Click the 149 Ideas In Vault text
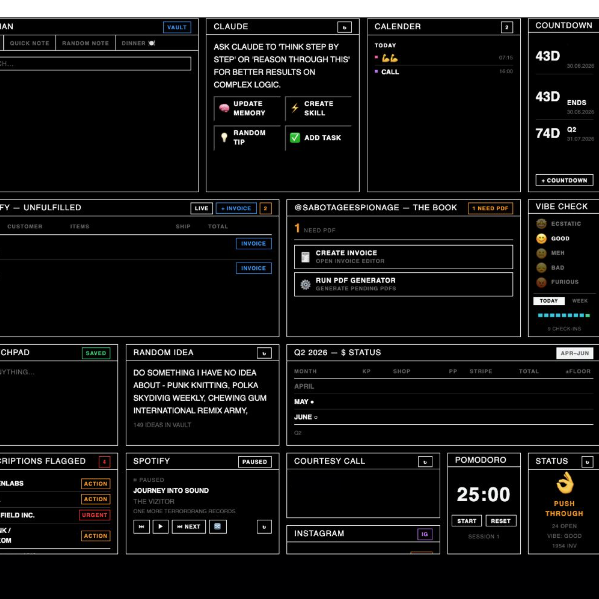The width and height of the screenshot is (599, 599). [162, 425]
